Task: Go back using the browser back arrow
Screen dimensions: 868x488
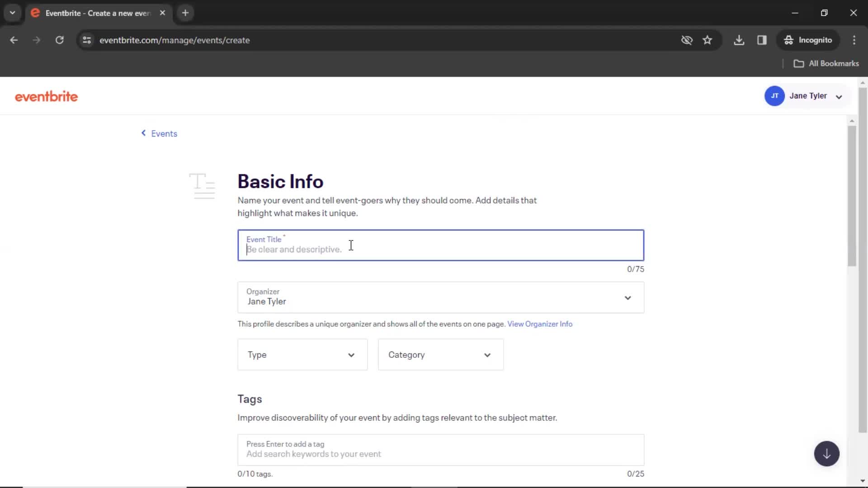Action: 14,40
